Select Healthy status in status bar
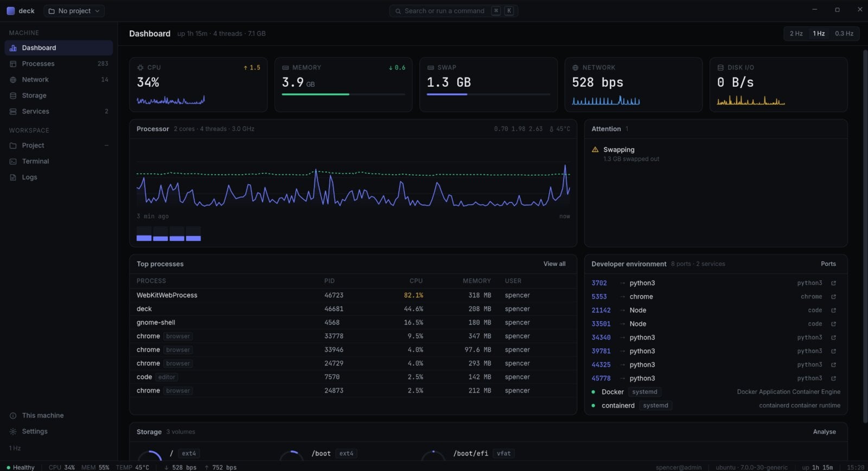The width and height of the screenshot is (868, 471). click(x=21, y=467)
